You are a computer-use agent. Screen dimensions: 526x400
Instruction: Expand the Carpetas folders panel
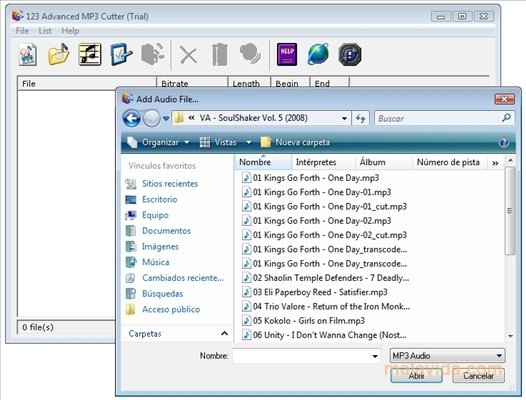(x=224, y=334)
